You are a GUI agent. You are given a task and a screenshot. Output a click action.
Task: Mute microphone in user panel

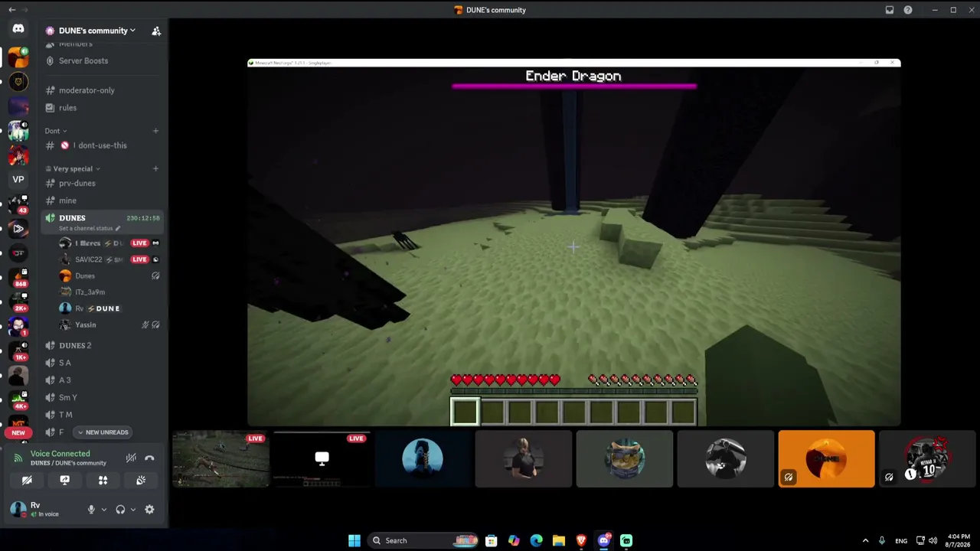(91, 510)
